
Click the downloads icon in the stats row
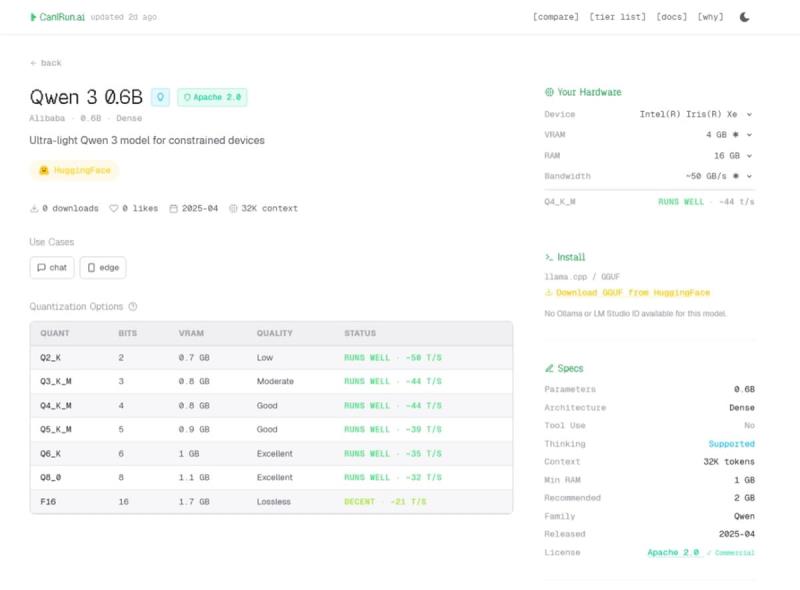[x=35, y=208]
